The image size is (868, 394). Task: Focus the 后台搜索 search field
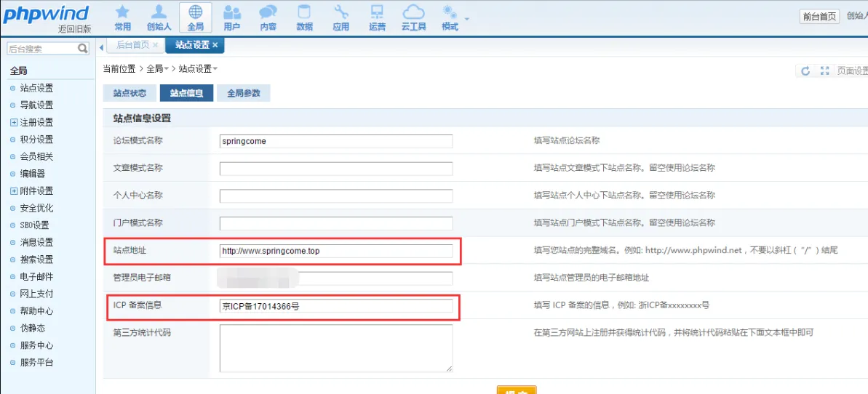pyautogui.click(x=41, y=49)
